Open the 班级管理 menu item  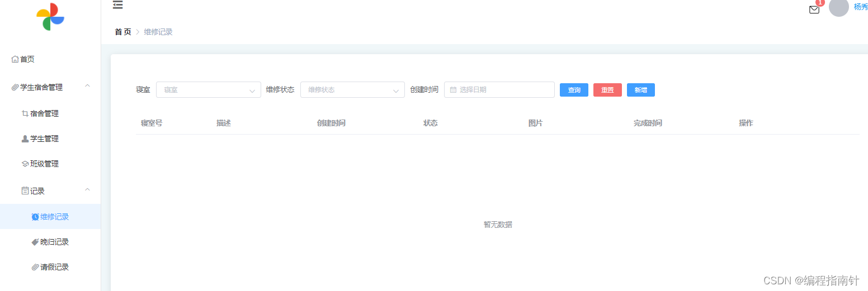tap(50, 164)
